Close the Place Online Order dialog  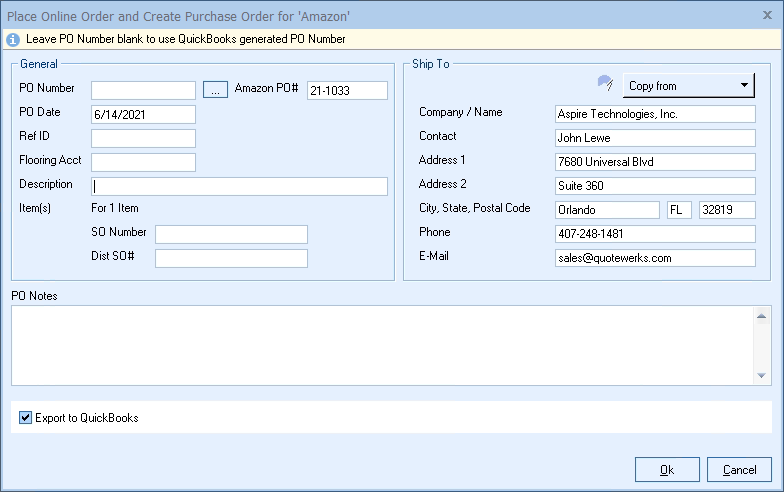[x=768, y=14]
